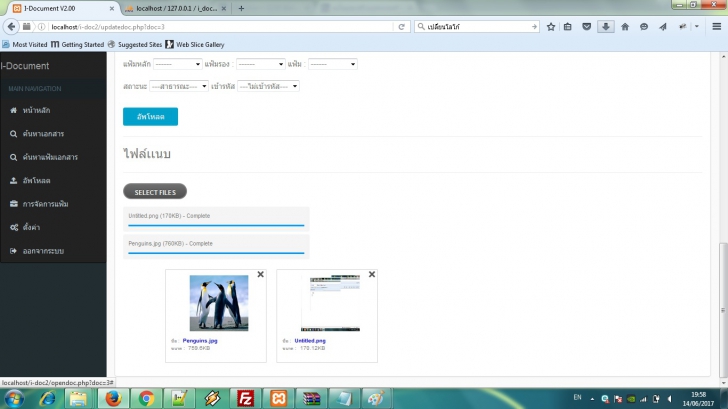Select ออกจากระบบ to log out

[x=43, y=251]
